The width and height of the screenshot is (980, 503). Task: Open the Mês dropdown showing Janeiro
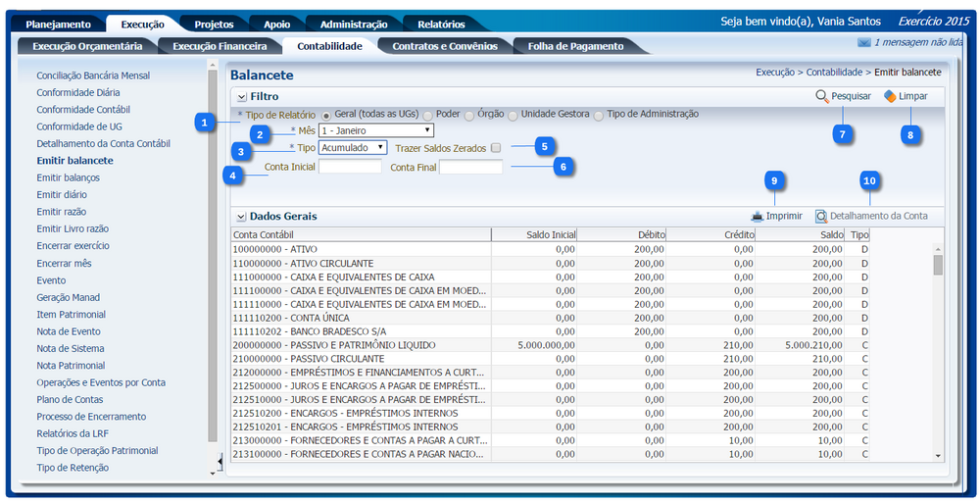point(376,130)
